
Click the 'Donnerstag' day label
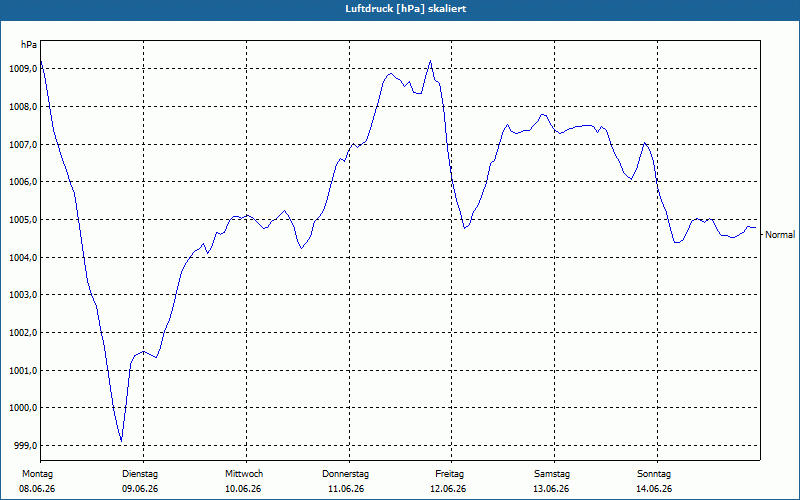pyautogui.click(x=345, y=474)
